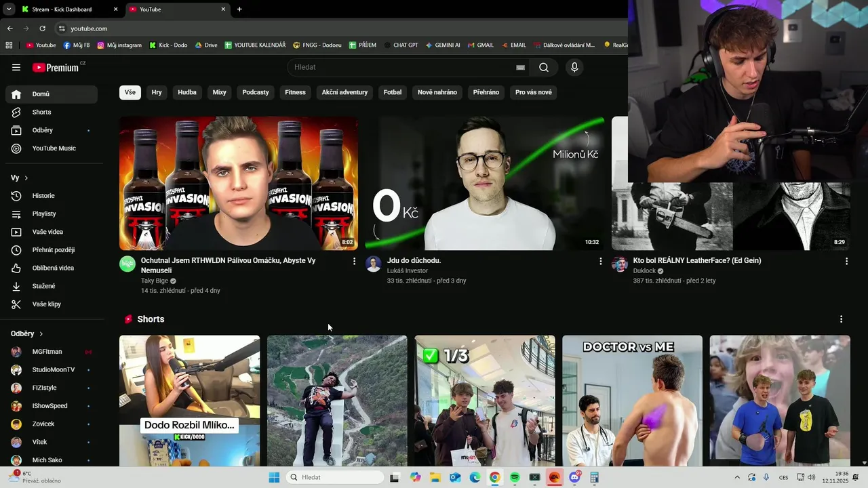Expand the Odběry subscriptions header chevron
The image size is (868, 488).
pyautogui.click(x=41, y=333)
